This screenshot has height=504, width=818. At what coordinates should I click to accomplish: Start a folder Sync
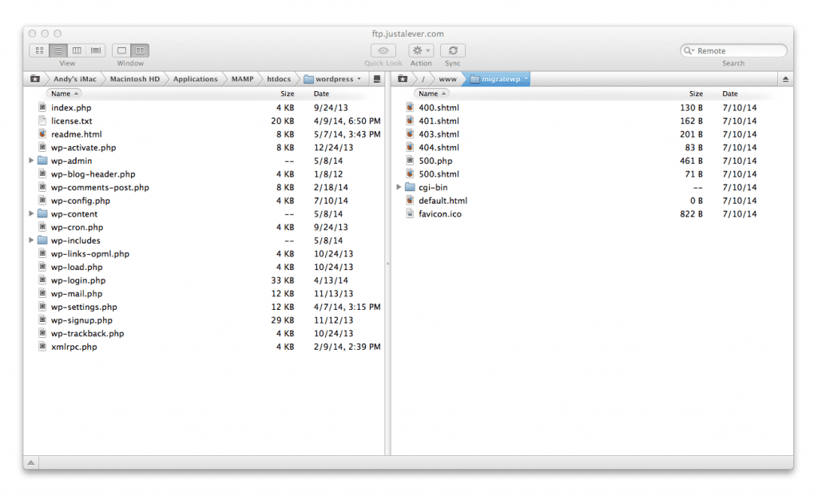(x=452, y=50)
